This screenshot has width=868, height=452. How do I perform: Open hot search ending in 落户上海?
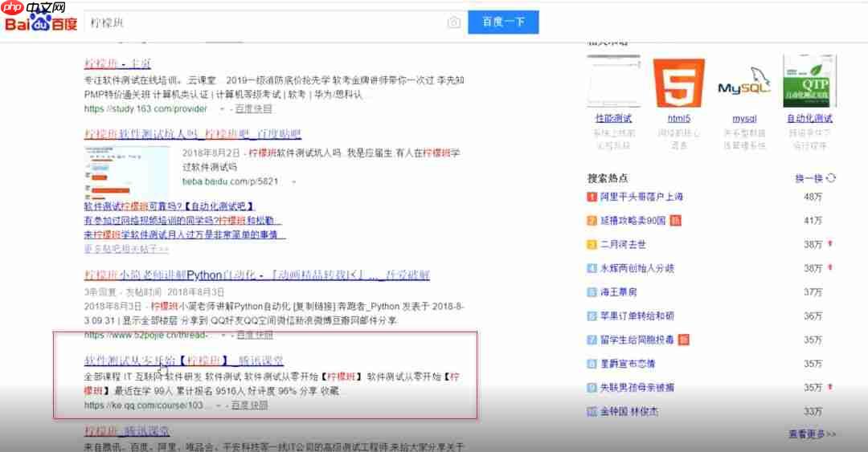pyautogui.click(x=641, y=197)
